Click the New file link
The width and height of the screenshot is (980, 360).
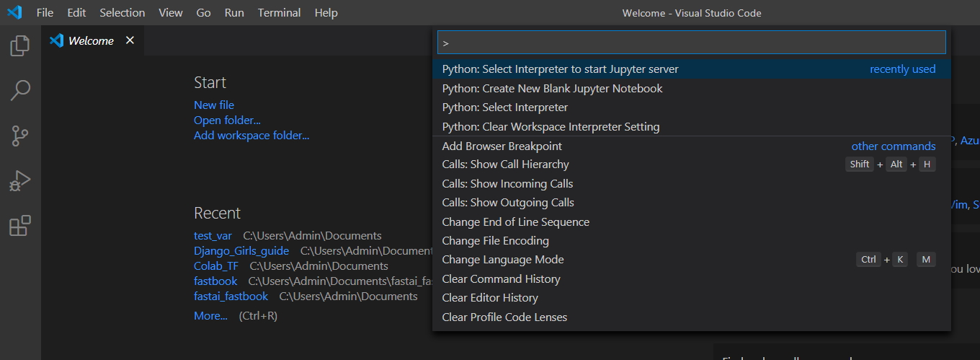point(214,105)
